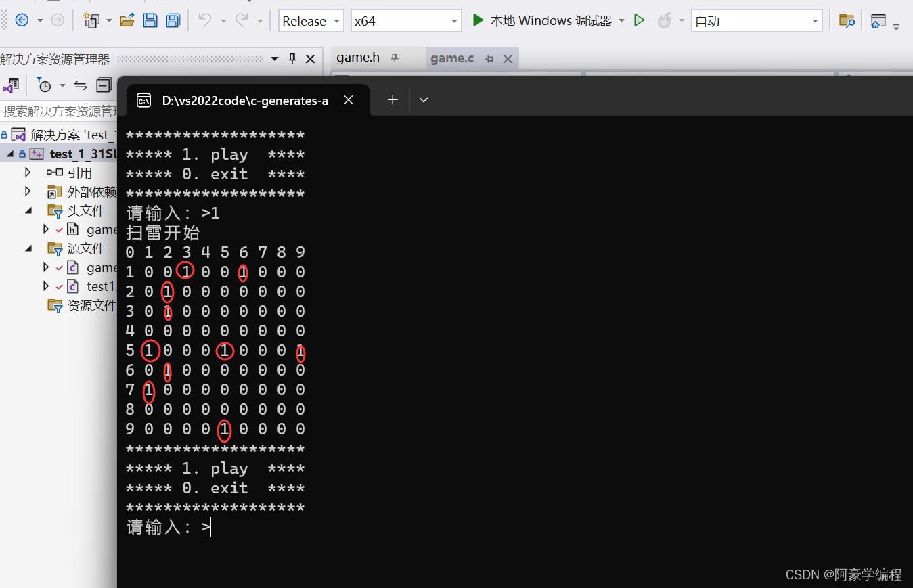Viewport: 913px width, 588px height.
Task: Start without debugging using hollow green arrow
Action: pyautogui.click(x=639, y=20)
